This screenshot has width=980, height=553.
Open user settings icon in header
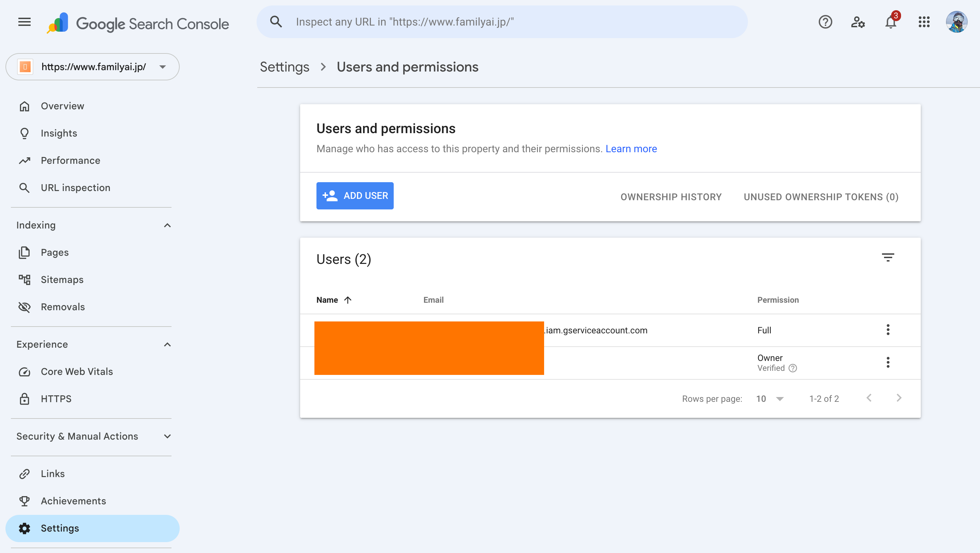coord(858,22)
